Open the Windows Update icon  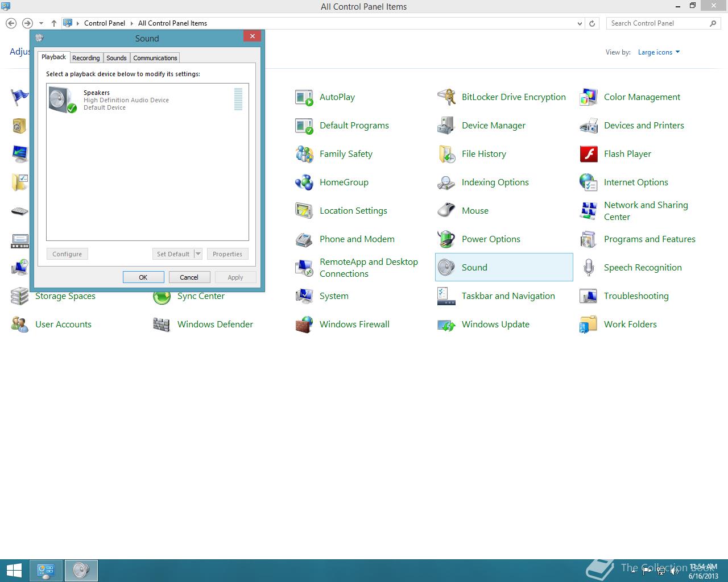coord(446,325)
